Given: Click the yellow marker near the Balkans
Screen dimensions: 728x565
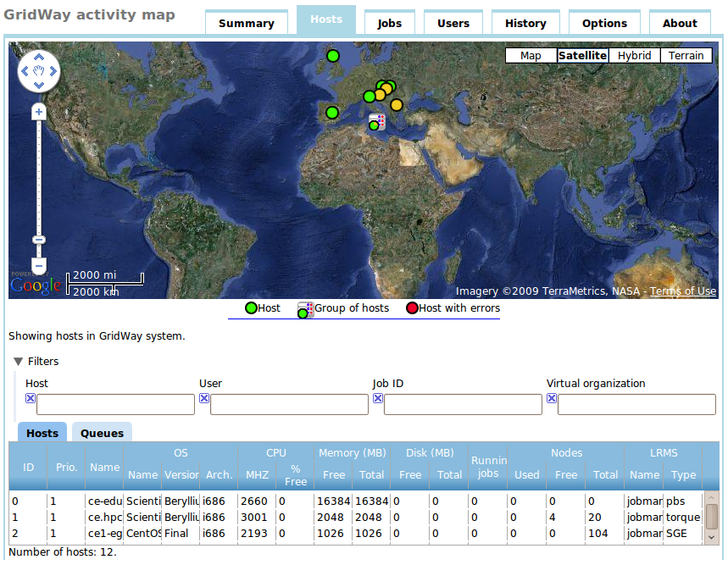Looking at the screenshot, I should (x=396, y=105).
